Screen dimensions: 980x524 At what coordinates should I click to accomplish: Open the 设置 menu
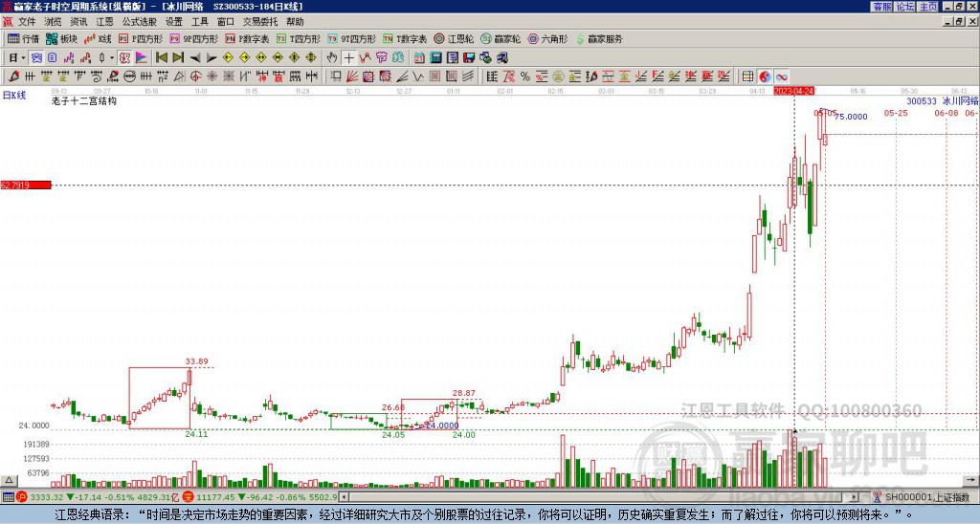pyautogui.click(x=174, y=22)
